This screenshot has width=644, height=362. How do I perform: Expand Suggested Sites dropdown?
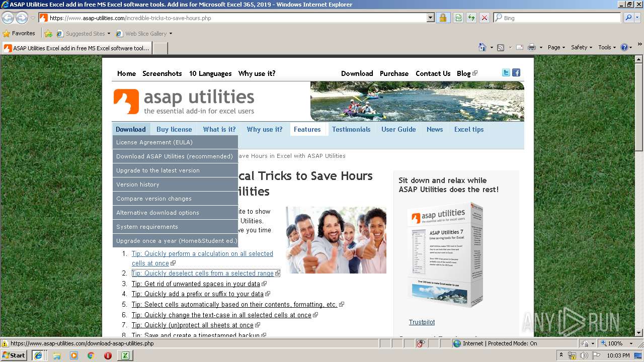point(109,34)
